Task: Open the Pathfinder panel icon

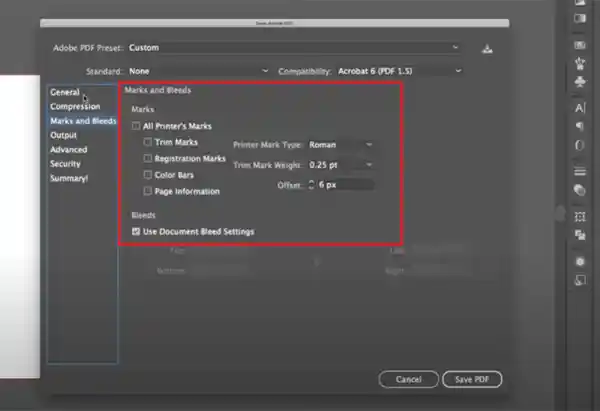Action: 580,235
